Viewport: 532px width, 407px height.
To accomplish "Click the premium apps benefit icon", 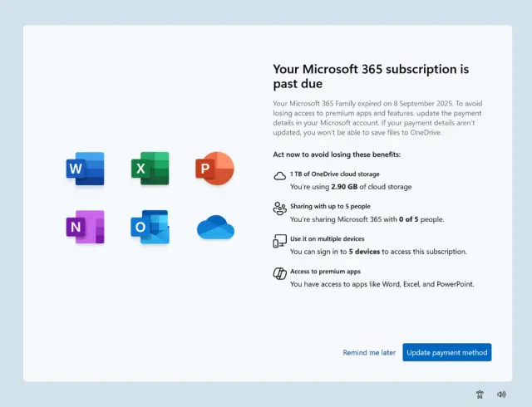I will coord(279,273).
